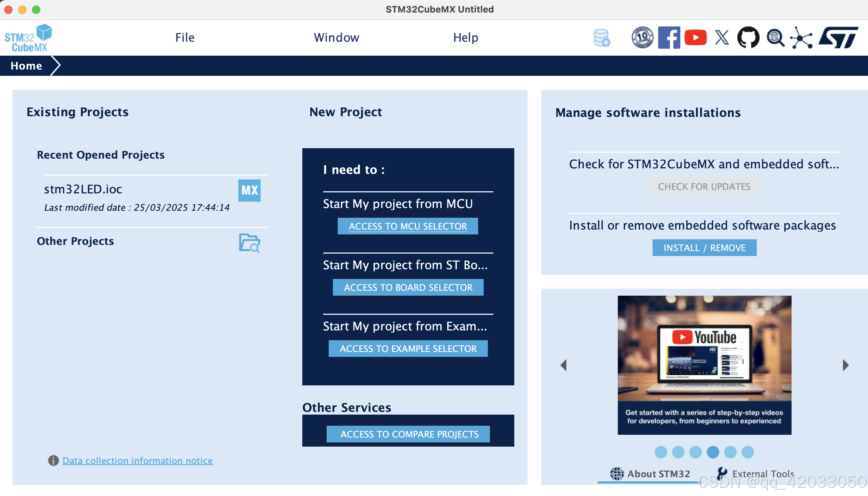868x496 pixels.
Task: Open the 10th anniversary badge icon
Action: click(x=642, y=38)
